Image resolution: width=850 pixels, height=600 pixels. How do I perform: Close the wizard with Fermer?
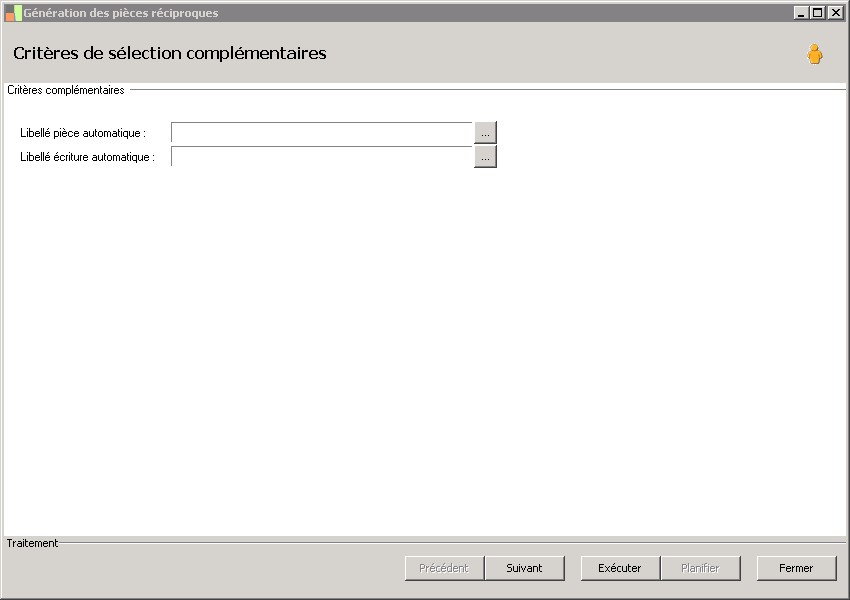click(796, 568)
